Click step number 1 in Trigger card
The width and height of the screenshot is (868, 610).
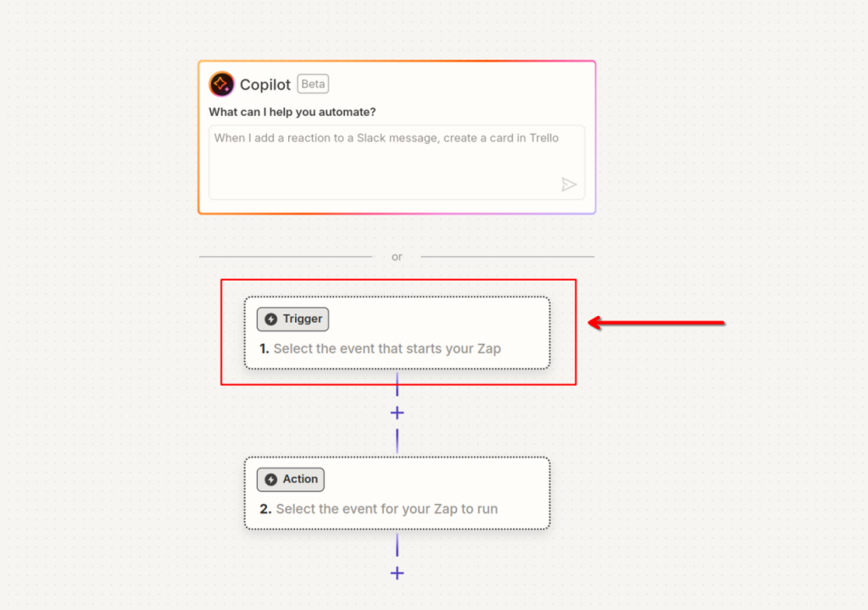(x=264, y=349)
